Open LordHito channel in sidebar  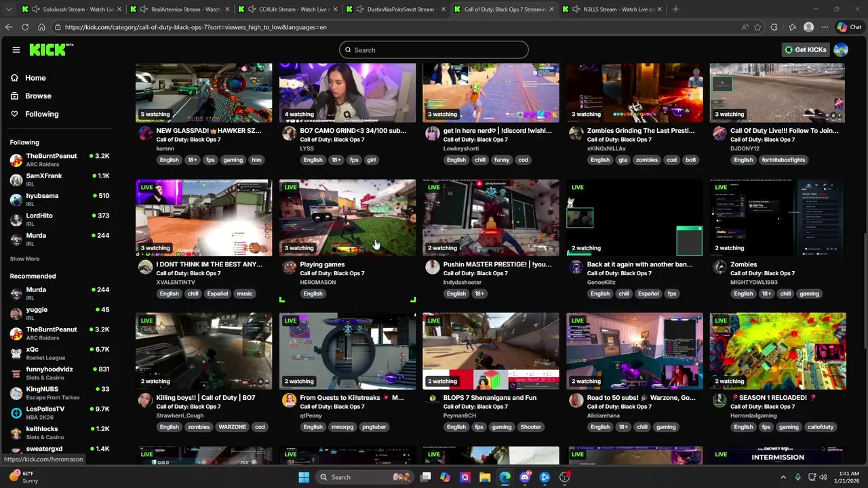click(x=60, y=220)
